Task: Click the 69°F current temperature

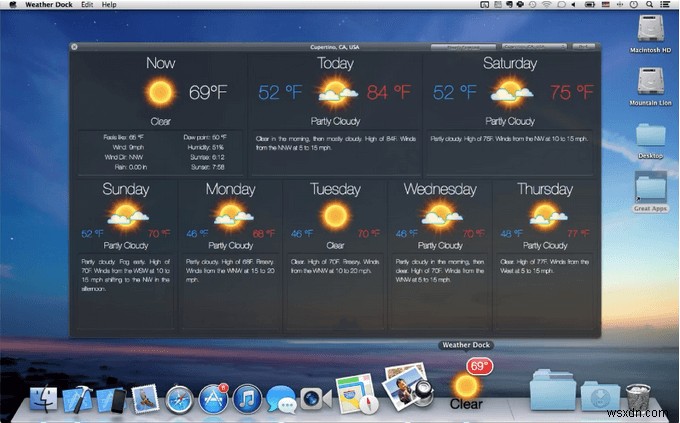Action: pyautogui.click(x=208, y=92)
